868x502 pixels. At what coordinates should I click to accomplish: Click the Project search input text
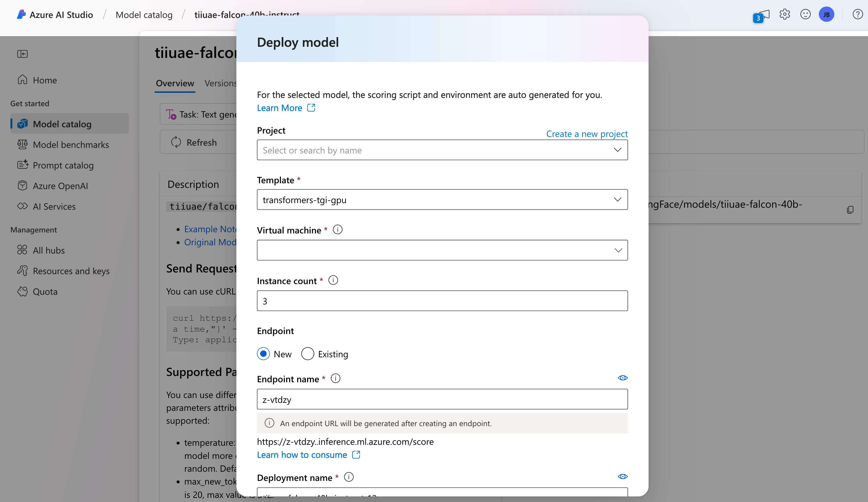[312, 150]
